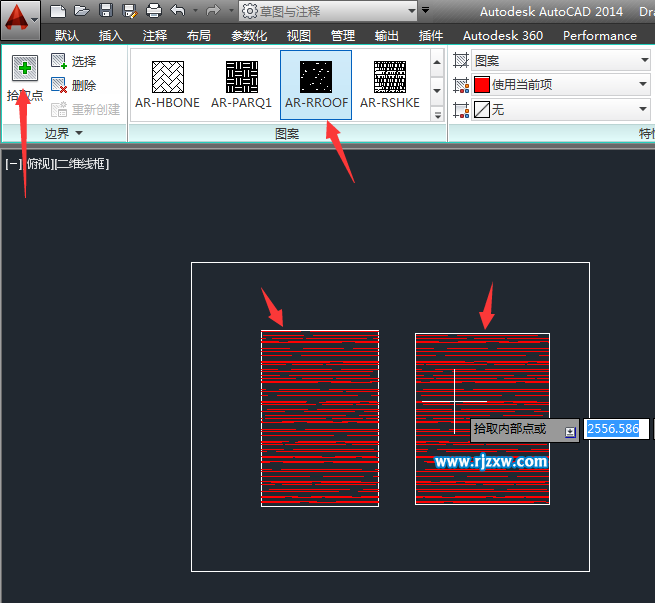This screenshot has width=655, height=603.
Task: Open the workspace 草图与注释 dropdown
Action: click(x=328, y=11)
